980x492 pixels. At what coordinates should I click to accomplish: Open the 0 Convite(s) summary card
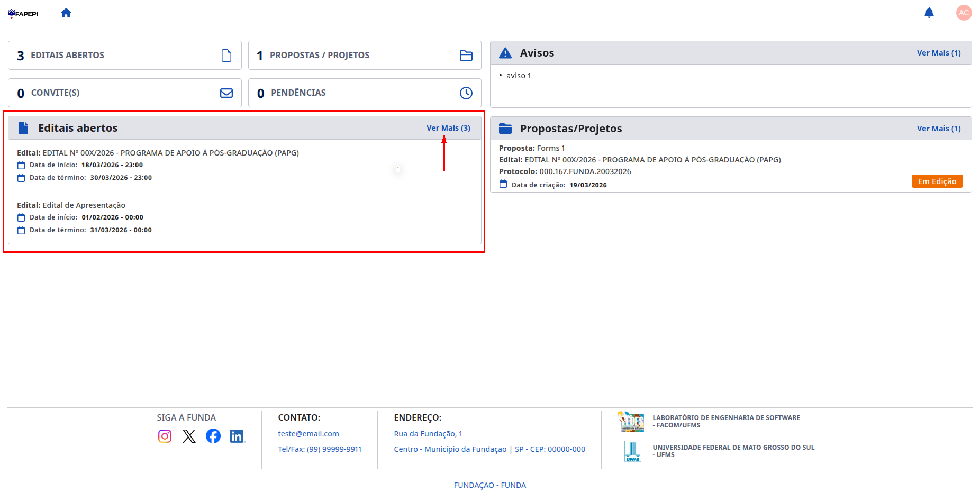[125, 93]
